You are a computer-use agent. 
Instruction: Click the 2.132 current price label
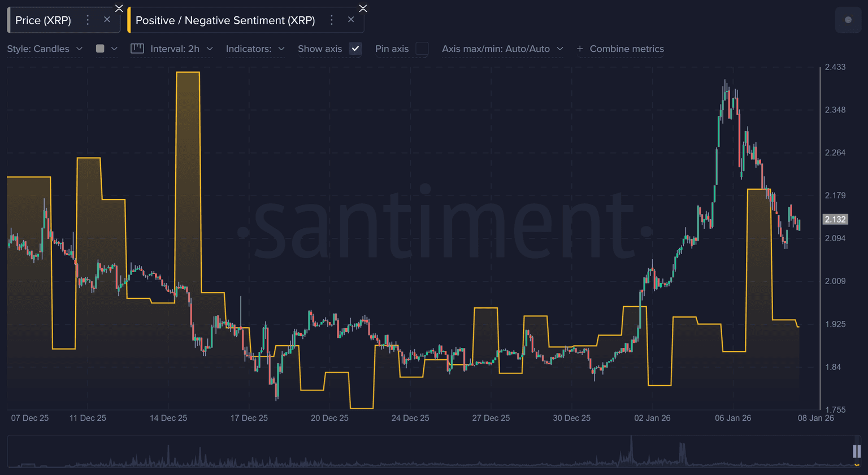click(835, 219)
